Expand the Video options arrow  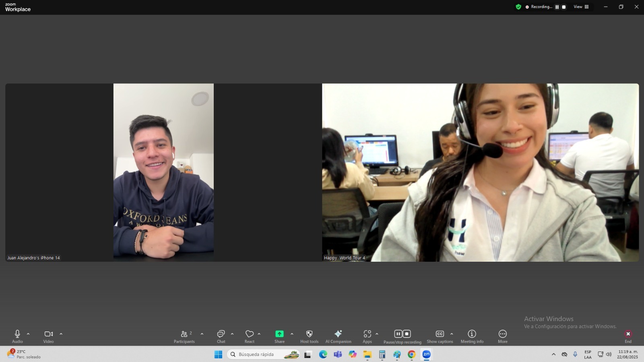61,334
